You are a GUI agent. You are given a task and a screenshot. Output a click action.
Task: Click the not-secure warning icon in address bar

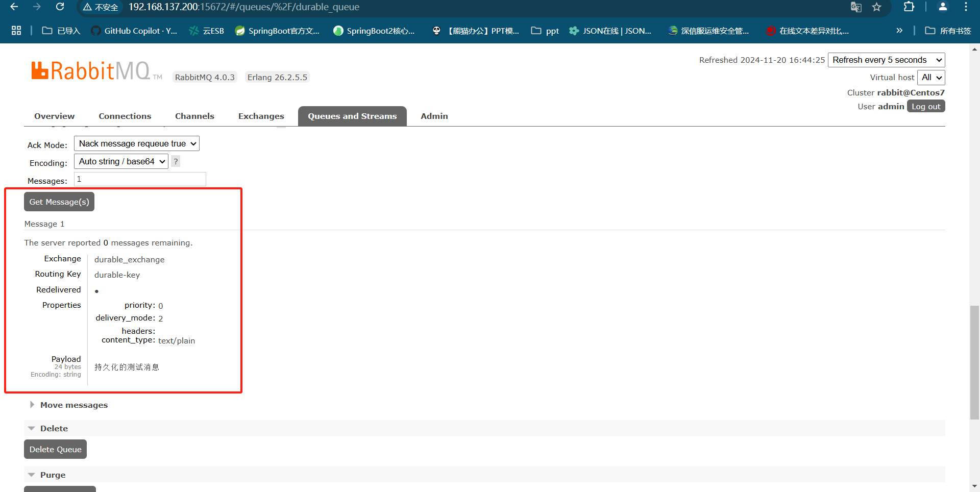(87, 7)
